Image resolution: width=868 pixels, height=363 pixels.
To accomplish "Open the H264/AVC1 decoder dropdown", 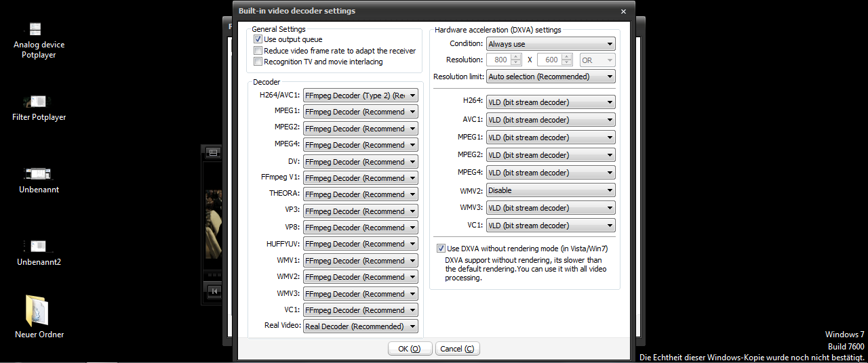I will coord(361,95).
